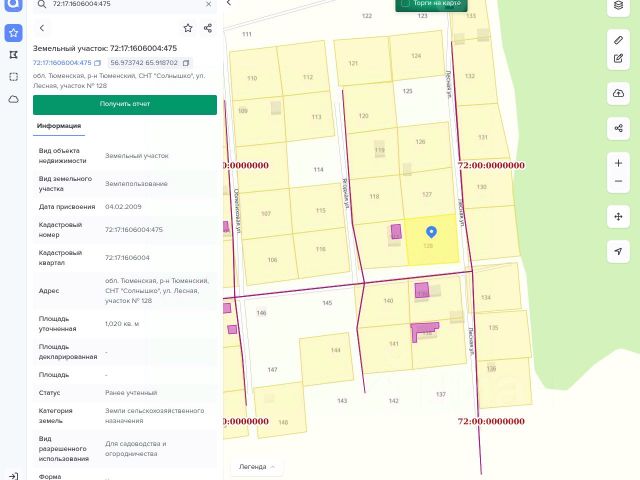Open the cadastral number link 72:17:1606004:475
The image size is (640, 480).
(x=62, y=63)
